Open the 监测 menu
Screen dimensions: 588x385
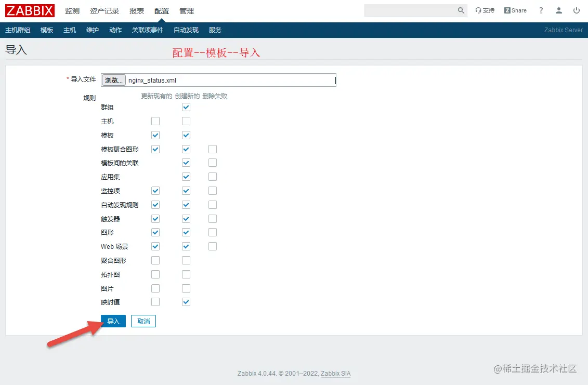click(x=72, y=10)
